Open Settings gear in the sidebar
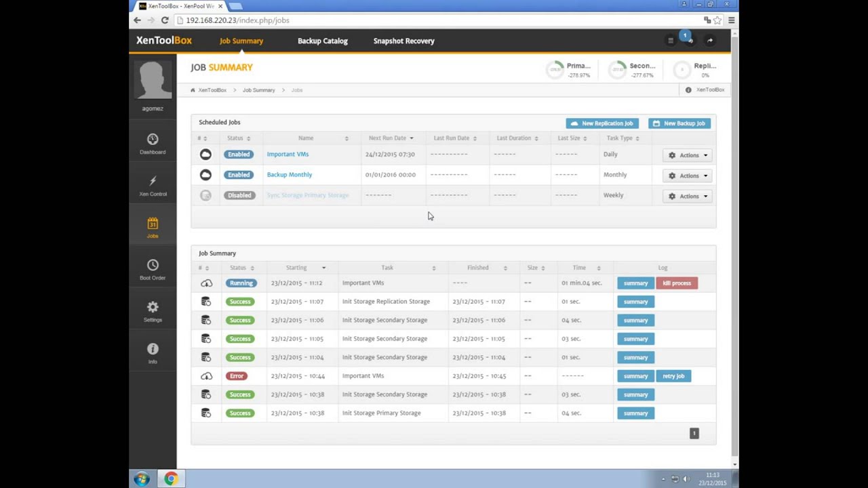 click(153, 307)
